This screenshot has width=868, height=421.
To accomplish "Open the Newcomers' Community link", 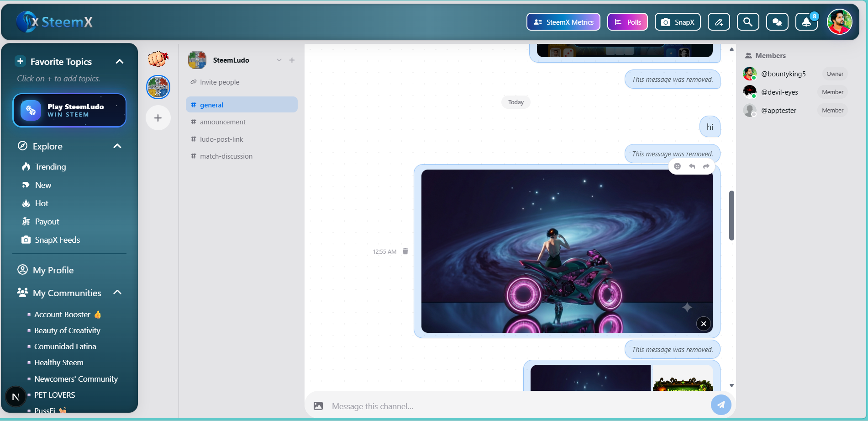I will (x=76, y=379).
